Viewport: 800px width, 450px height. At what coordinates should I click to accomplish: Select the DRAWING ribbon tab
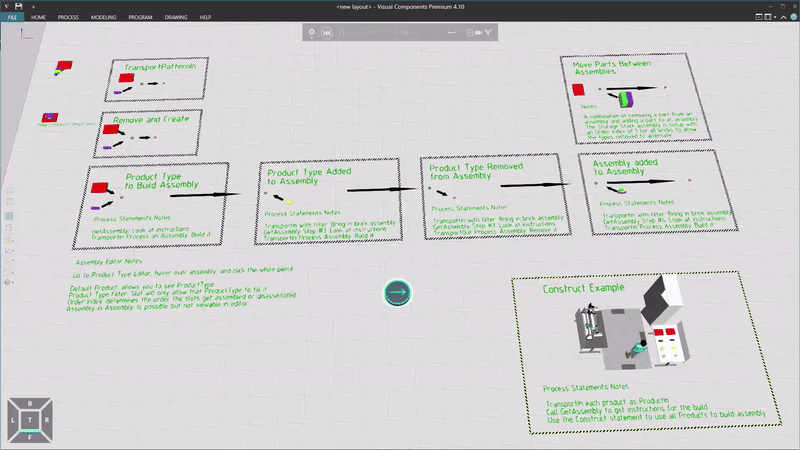coord(175,18)
